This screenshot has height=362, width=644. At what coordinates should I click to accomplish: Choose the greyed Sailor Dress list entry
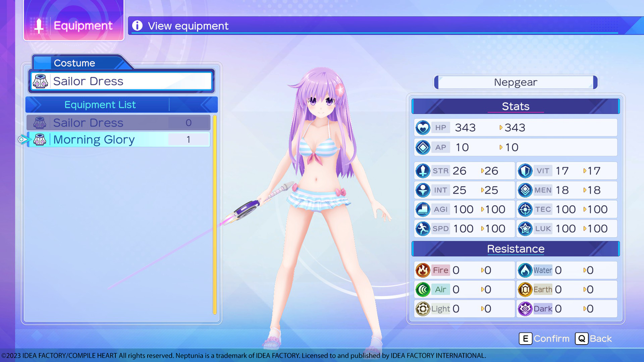pos(118,123)
